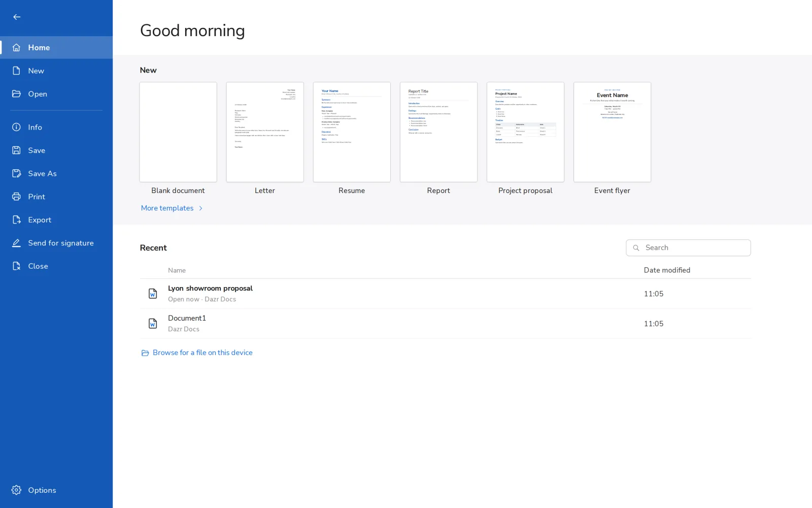
Task: Click the Send for signature pen icon
Action: pyautogui.click(x=16, y=243)
